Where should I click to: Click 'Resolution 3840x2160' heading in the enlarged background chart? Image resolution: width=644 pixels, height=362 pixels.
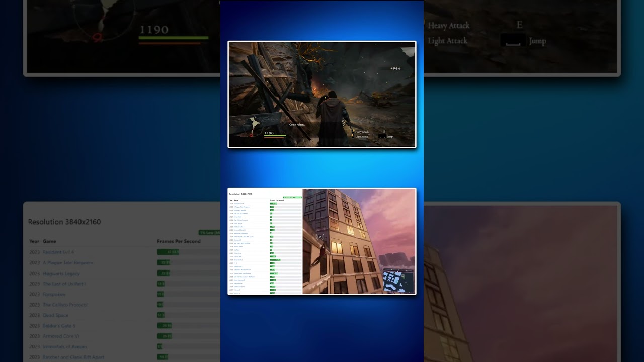tap(64, 222)
